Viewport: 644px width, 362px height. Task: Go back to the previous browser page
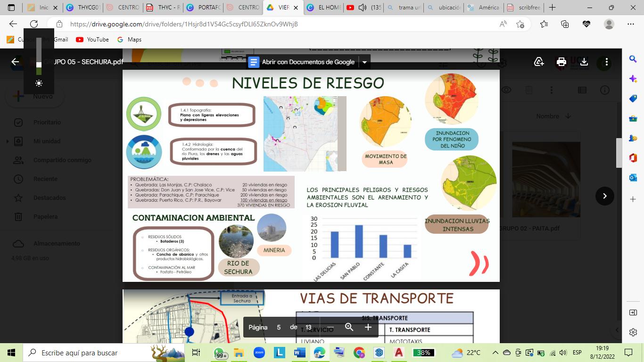point(13,24)
